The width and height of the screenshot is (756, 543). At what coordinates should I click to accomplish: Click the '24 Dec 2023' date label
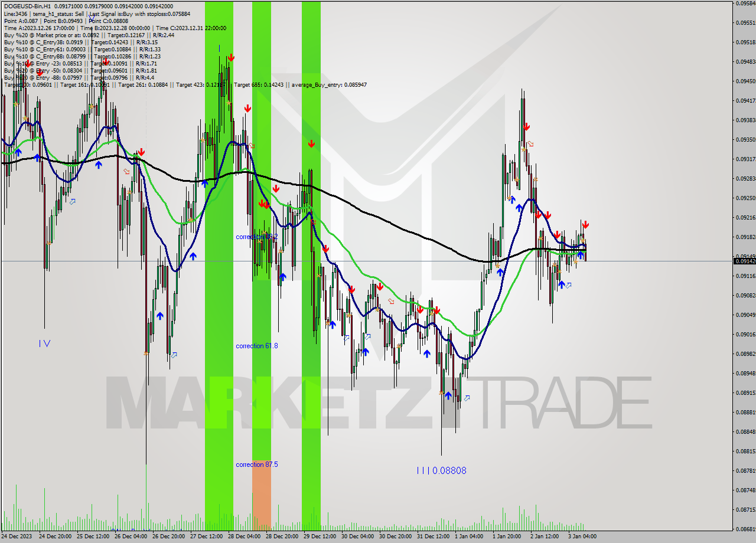(x=17, y=537)
